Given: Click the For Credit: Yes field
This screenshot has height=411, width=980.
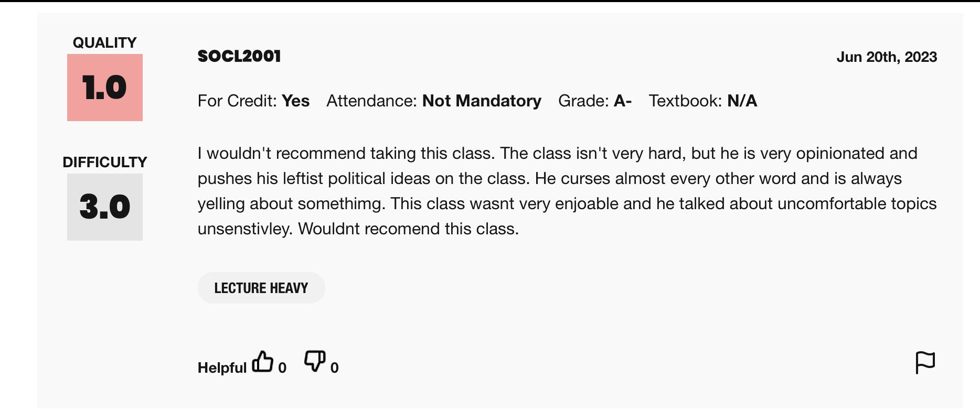Looking at the screenshot, I should click(253, 101).
